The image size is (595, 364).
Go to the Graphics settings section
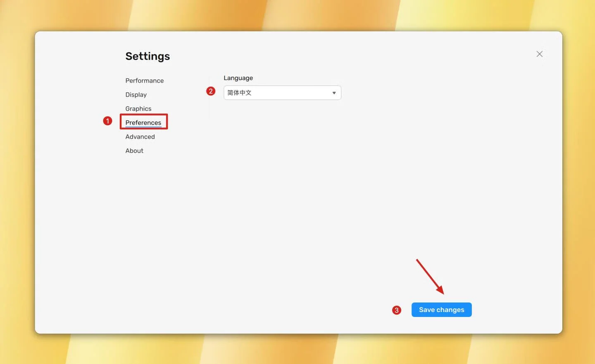tap(138, 109)
